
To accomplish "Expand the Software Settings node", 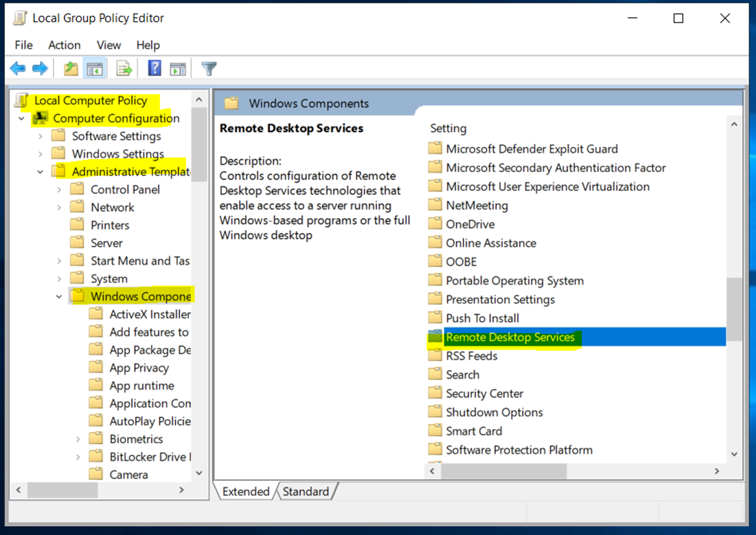I will 40,136.
